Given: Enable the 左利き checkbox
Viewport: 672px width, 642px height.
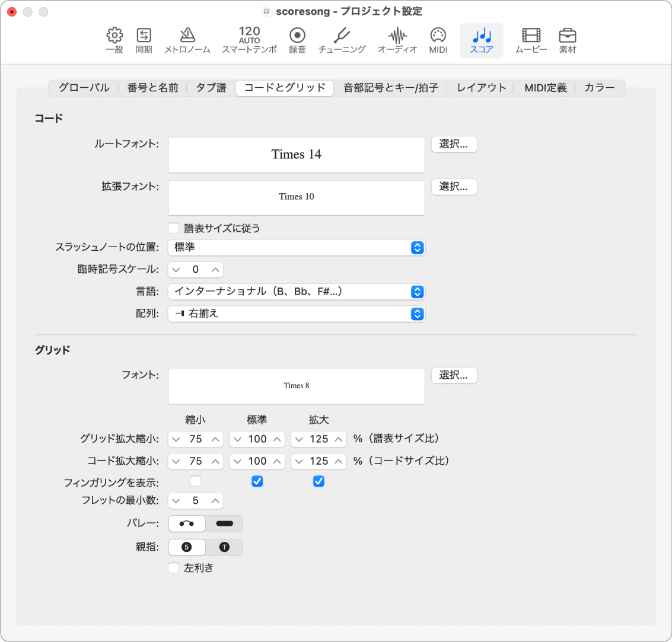Looking at the screenshot, I should point(173,567).
